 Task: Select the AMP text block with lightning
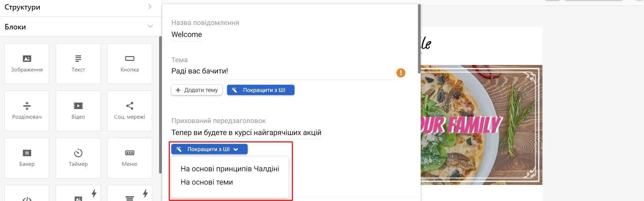click(130, 193)
